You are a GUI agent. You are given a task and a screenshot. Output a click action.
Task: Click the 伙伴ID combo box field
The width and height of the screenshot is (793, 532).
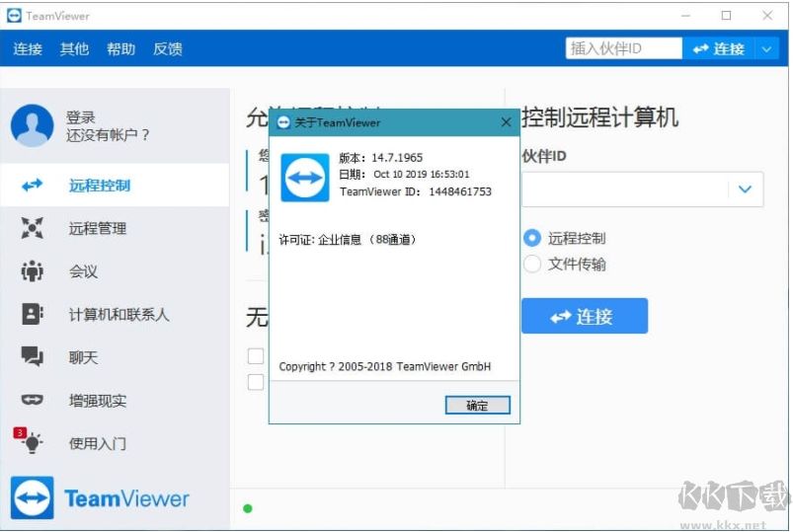pyautogui.click(x=642, y=190)
